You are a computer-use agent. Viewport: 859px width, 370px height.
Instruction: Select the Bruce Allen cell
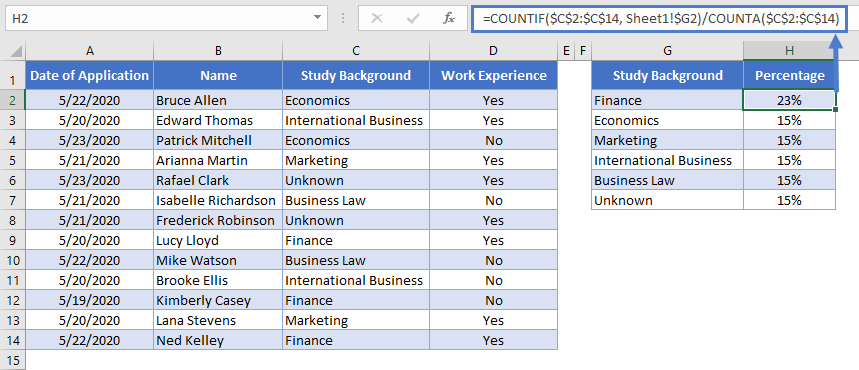pyautogui.click(x=218, y=101)
